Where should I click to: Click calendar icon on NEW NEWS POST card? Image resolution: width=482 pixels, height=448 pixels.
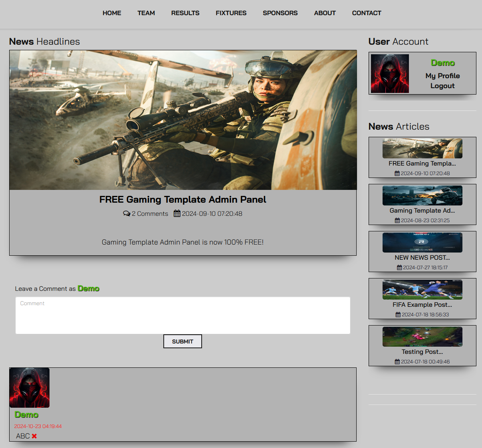coord(399,268)
